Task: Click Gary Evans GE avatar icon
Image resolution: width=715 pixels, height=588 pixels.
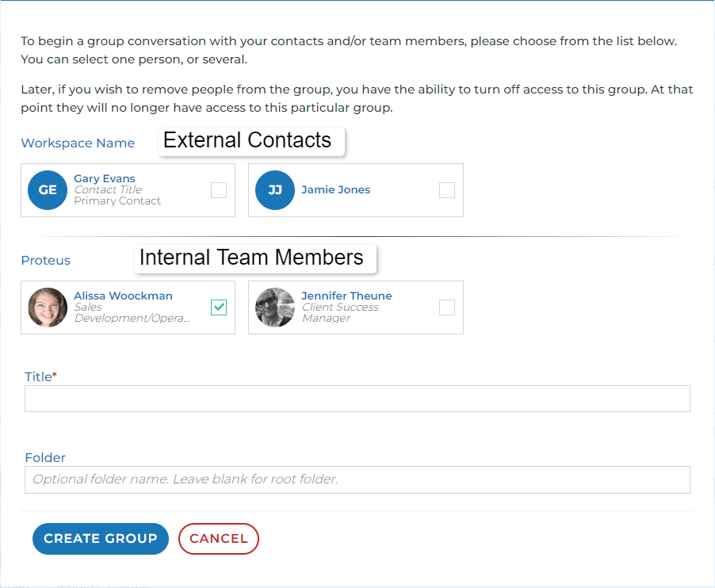Action: pyautogui.click(x=48, y=190)
